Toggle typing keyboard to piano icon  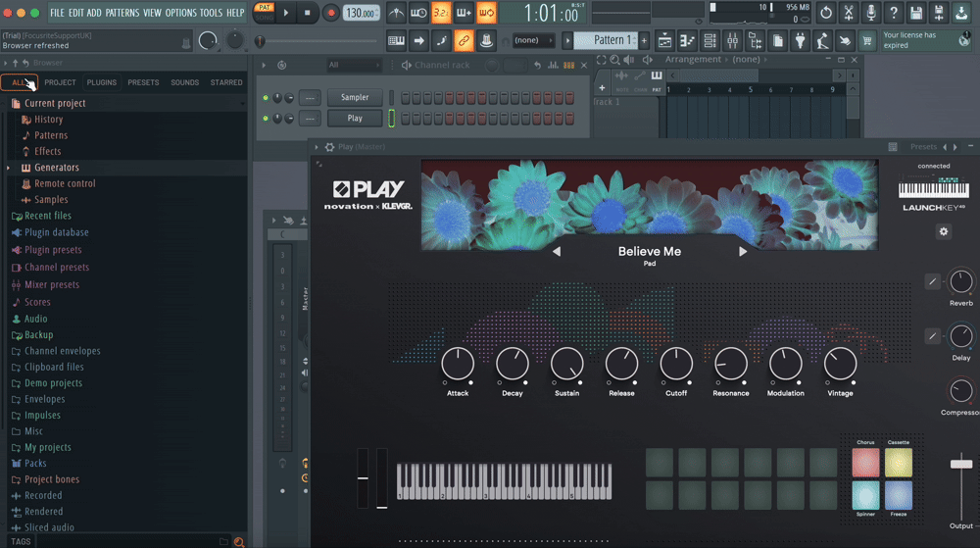pyautogui.click(x=396, y=41)
